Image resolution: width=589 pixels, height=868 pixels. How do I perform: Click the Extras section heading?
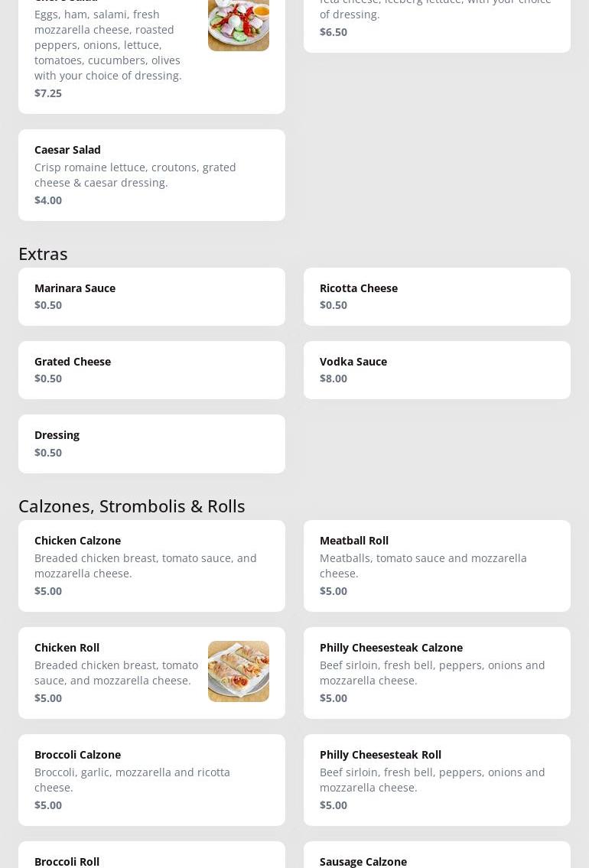tap(43, 253)
